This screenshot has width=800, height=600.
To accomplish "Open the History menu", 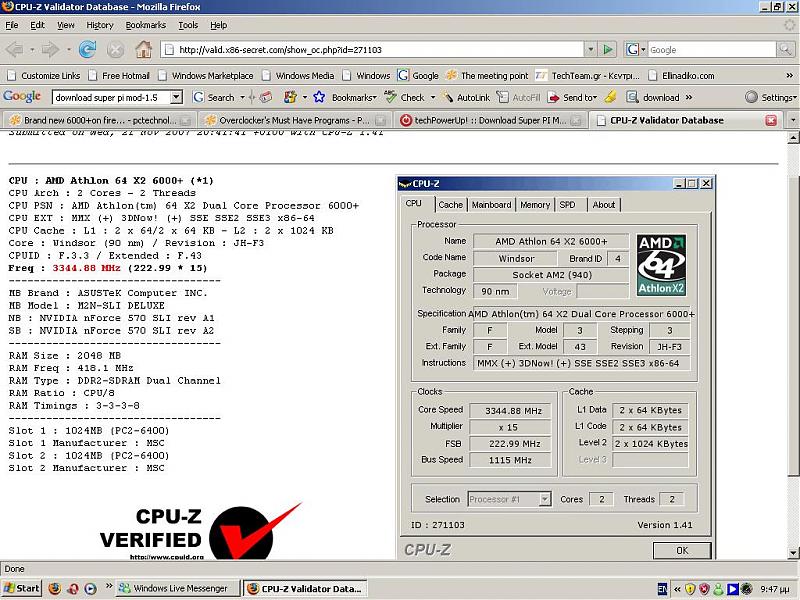I will coord(99,25).
